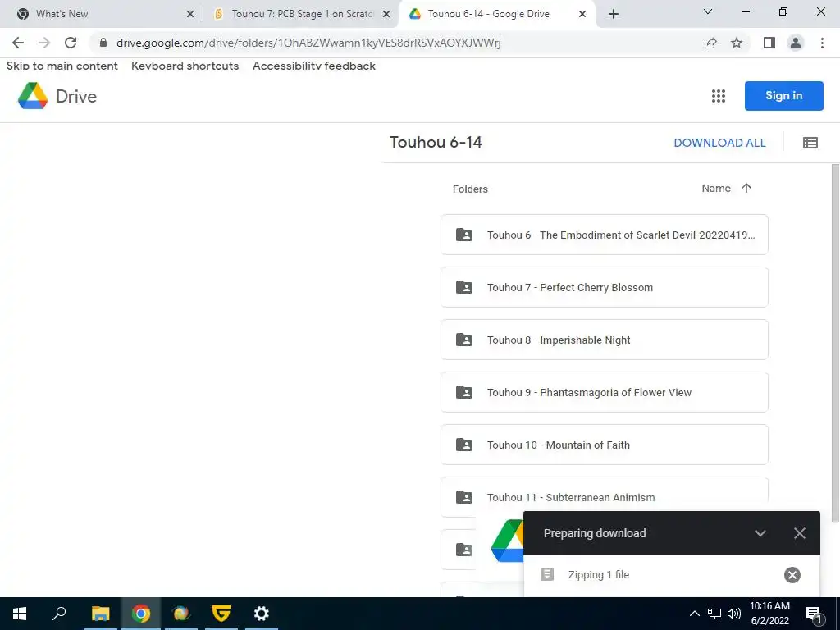Share this page from address bar

(710, 43)
